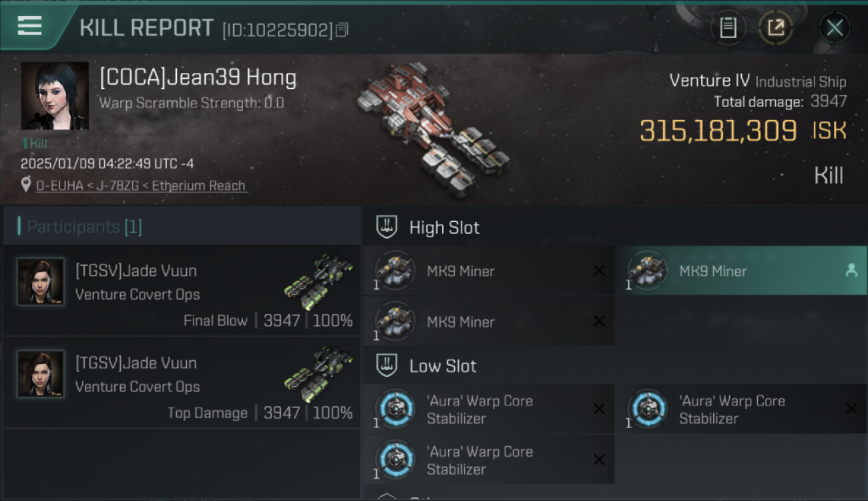Select the highlighted MK9 Miner item
Screen dimensions: 868x501
pos(742,271)
